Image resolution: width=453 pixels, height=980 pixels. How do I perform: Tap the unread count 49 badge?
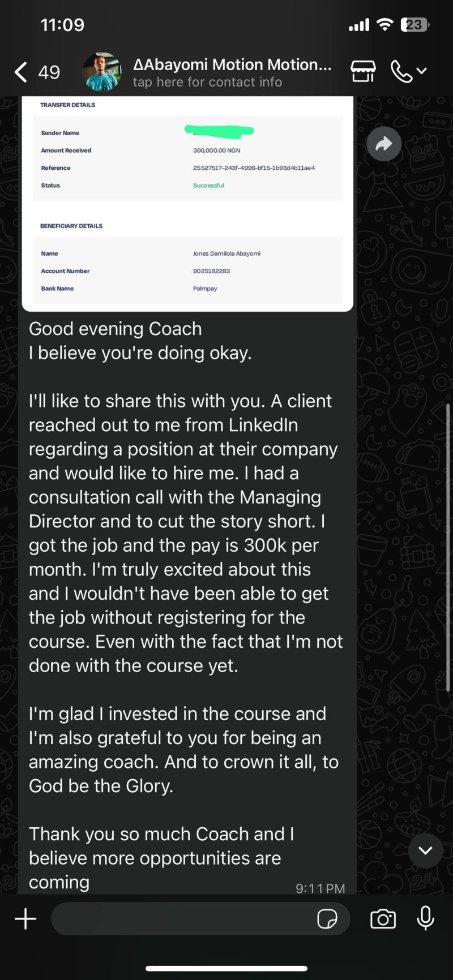[x=49, y=72]
